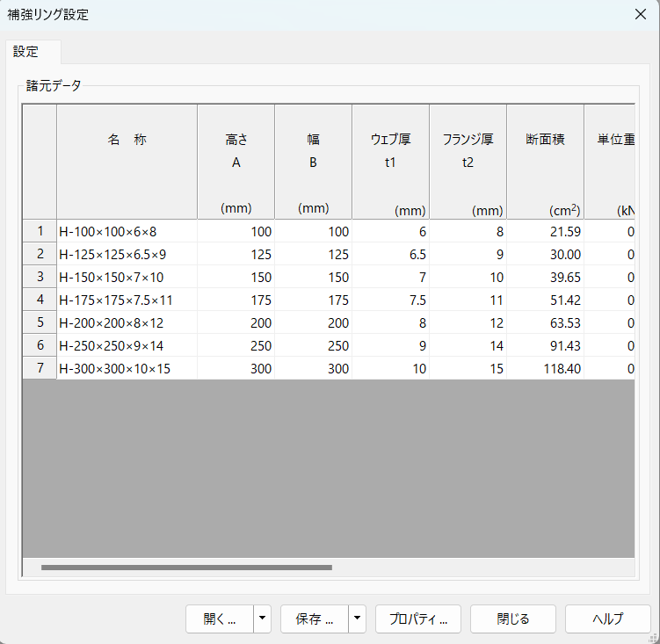Select row header number 1
Image resolution: width=660 pixels, height=644 pixels.
(40, 231)
